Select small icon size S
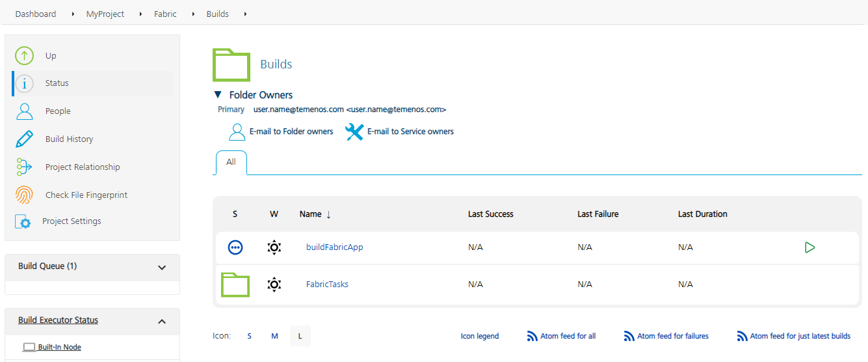The image size is (868, 362). click(249, 337)
